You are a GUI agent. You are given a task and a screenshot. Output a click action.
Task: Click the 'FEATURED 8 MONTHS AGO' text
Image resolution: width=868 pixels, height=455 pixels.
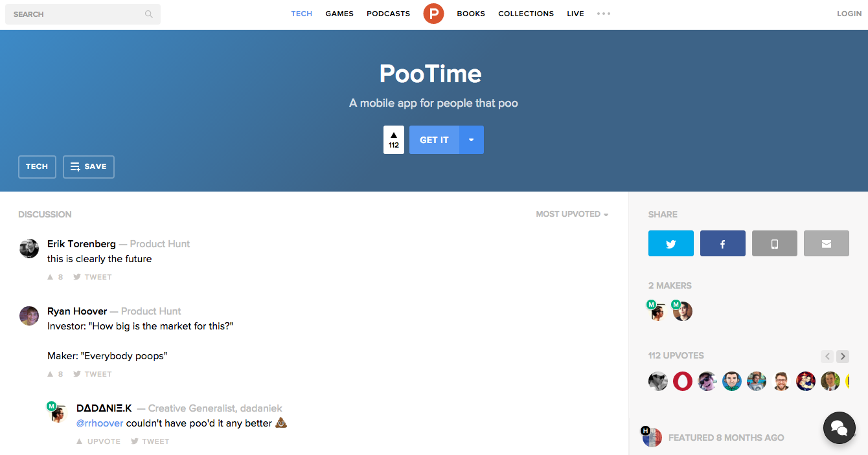coord(726,438)
